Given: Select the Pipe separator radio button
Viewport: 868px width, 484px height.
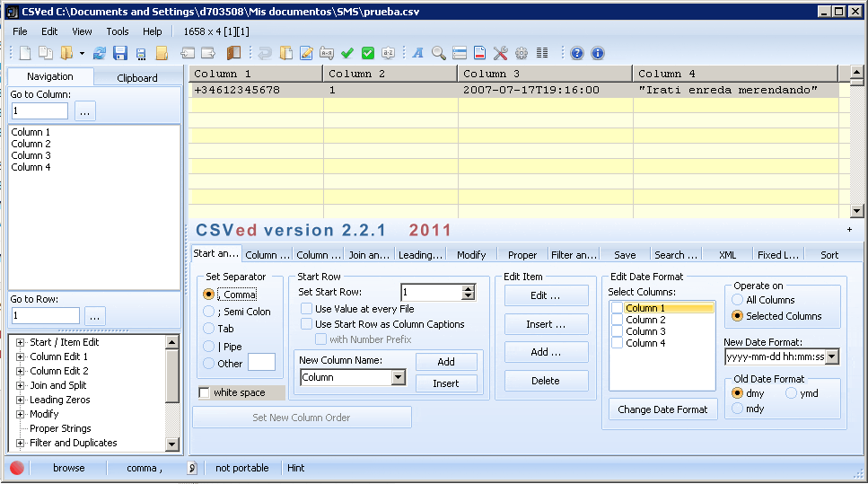Looking at the screenshot, I should pyautogui.click(x=208, y=346).
